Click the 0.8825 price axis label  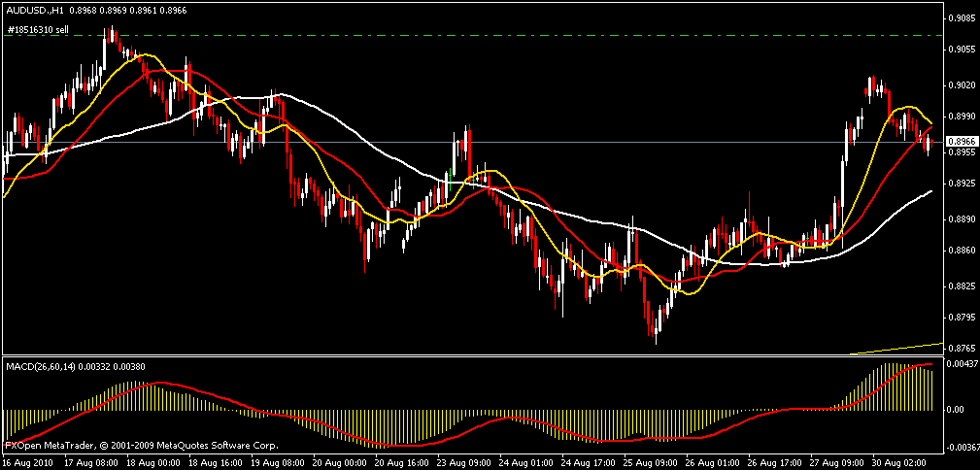click(x=962, y=286)
